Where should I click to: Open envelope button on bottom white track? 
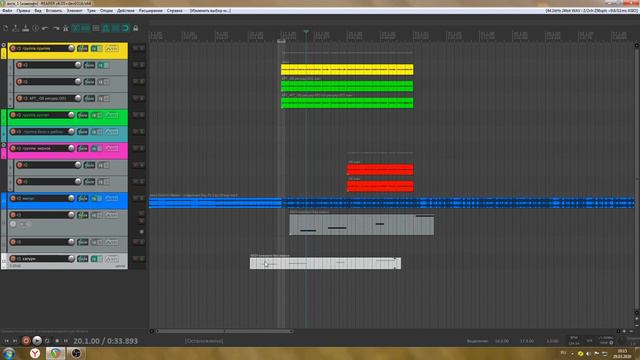111,259
